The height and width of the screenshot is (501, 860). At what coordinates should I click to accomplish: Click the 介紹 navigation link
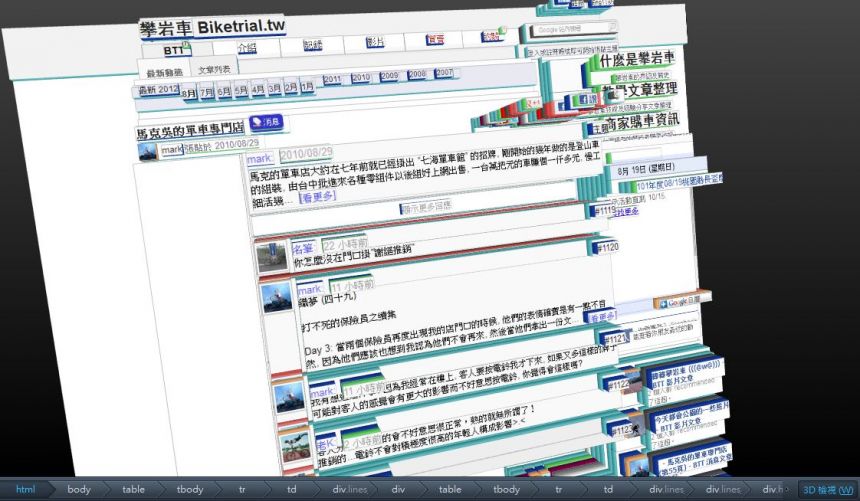(247, 47)
